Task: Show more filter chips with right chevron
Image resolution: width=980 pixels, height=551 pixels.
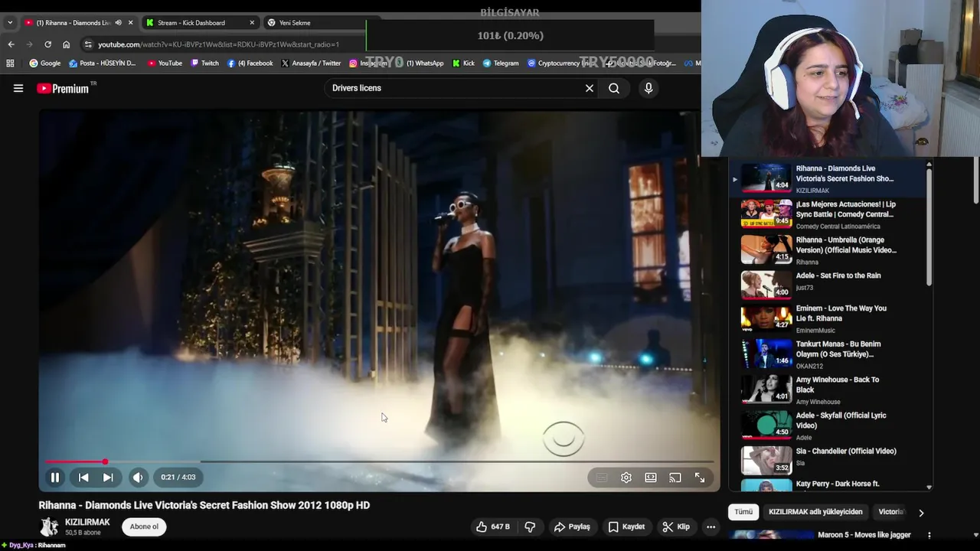Action: click(x=921, y=513)
